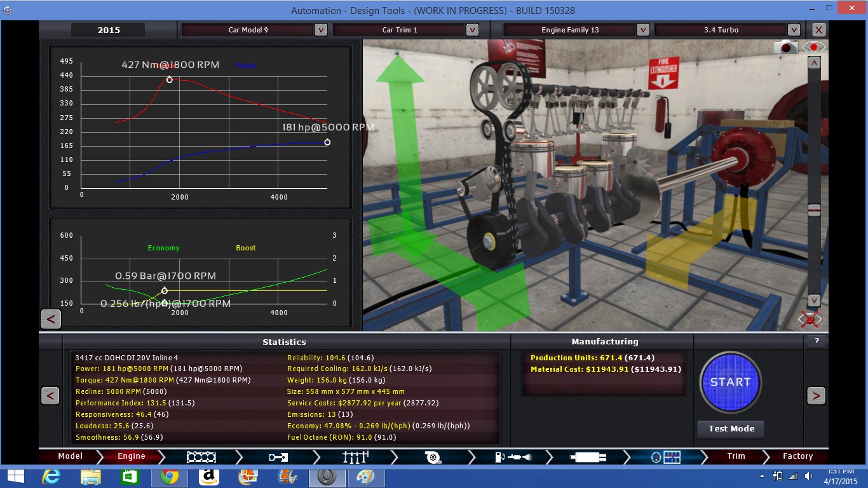Click the Loudness: 25.6 statistic
Image resolution: width=868 pixels, height=488 pixels.
pyautogui.click(x=114, y=426)
